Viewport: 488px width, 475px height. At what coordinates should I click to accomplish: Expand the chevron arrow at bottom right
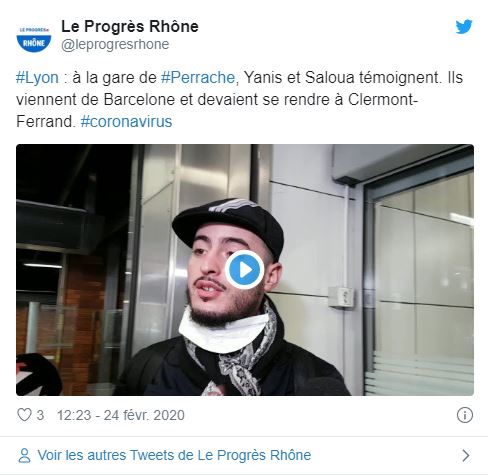(x=466, y=455)
